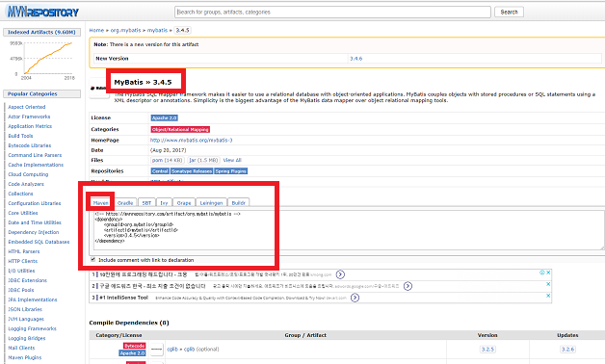Switch to the Ivy tab

point(164,203)
